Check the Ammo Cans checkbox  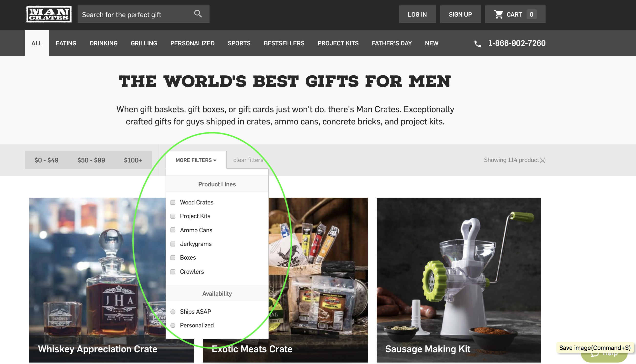(x=173, y=230)
